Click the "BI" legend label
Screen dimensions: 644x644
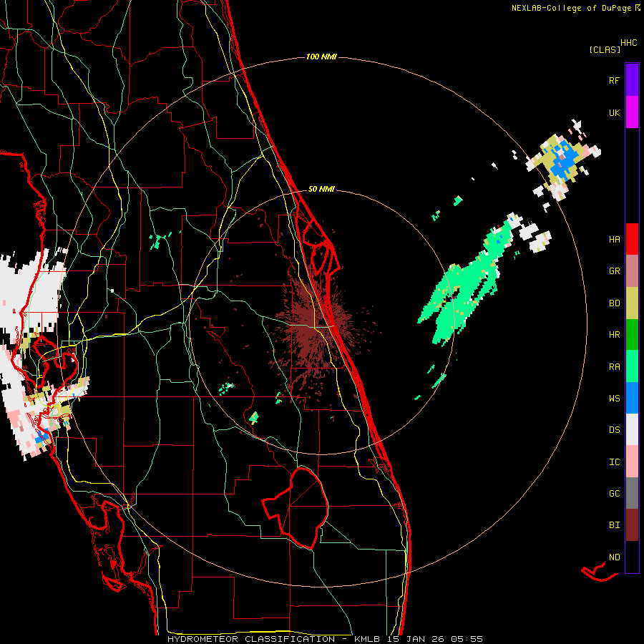[614, 525]
